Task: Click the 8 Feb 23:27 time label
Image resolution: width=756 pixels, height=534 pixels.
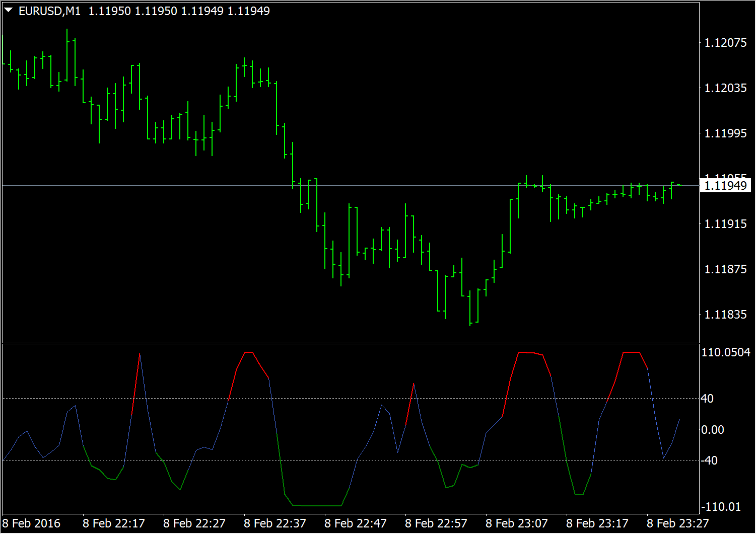Action: point(678,523)
